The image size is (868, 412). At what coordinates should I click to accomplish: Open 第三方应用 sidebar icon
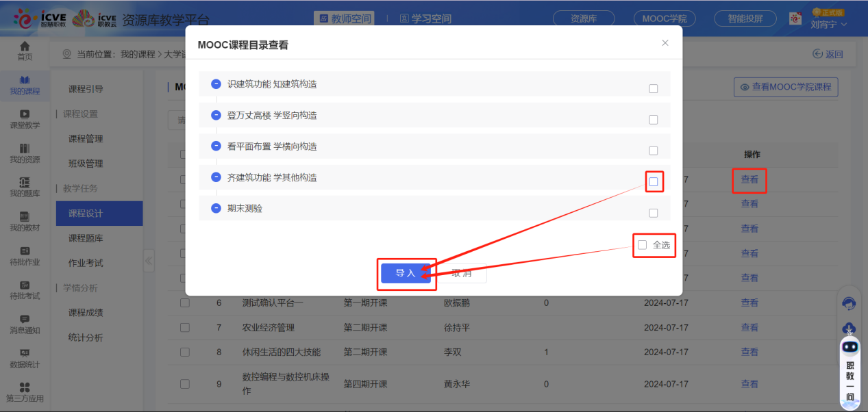coord(25,387)
